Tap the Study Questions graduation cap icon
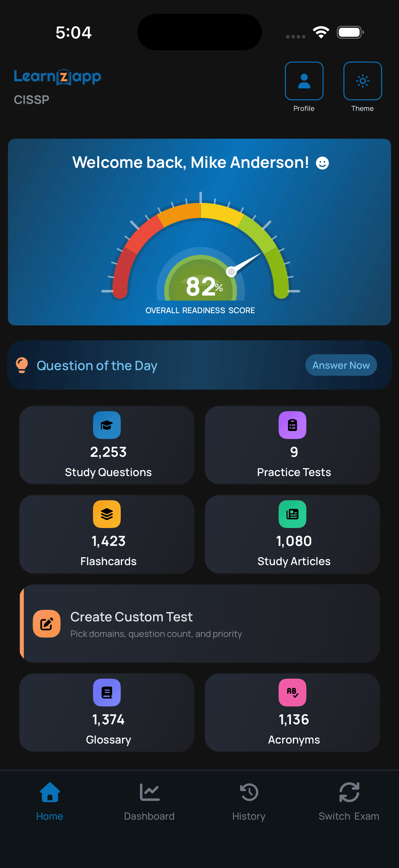 (x=107, y=425)
